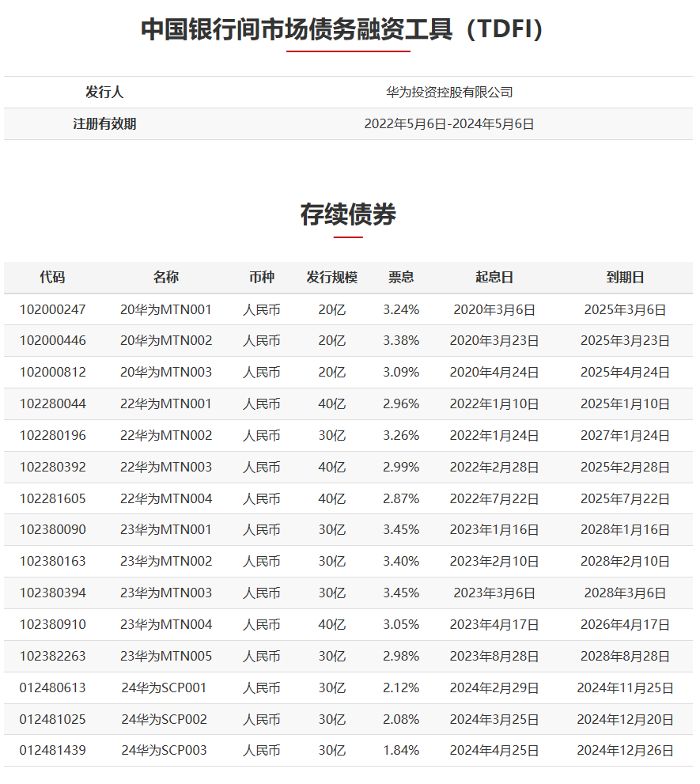700x784 pixels.
Task: Select bond name 23华为MTN005
Action: coord(166,657)
